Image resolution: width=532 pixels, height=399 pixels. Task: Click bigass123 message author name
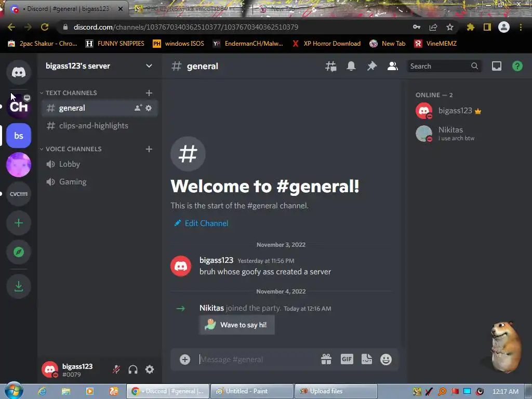pos(217,260)
